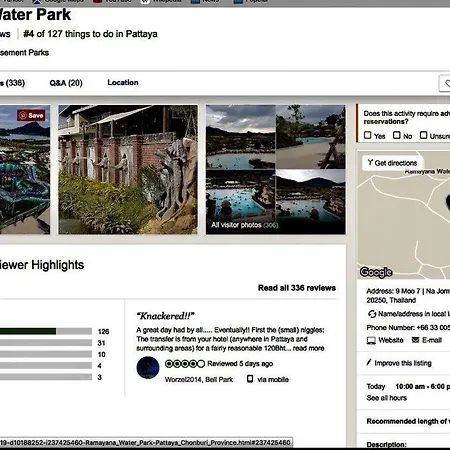The width and height of the screenshot is (450, 450).
Task: Click the four-bubble review rating icon
Action: [x=185, y=364]
